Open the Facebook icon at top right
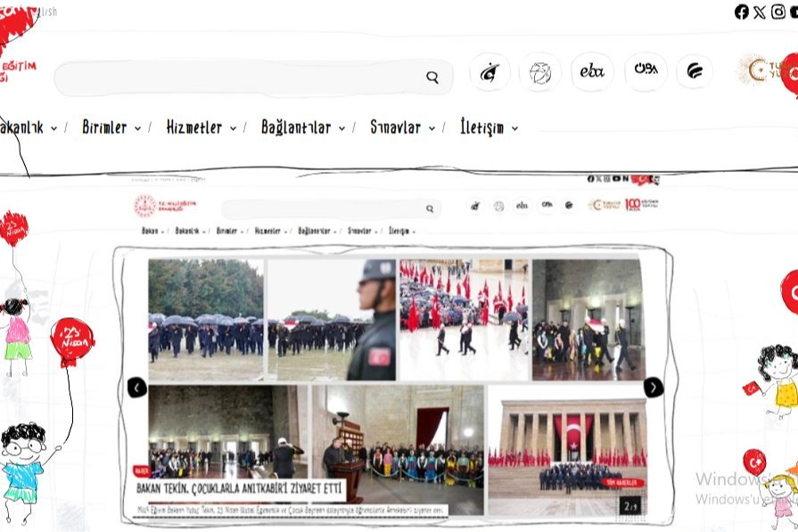Viewport: 798px width, 532px height. [742, 12]
